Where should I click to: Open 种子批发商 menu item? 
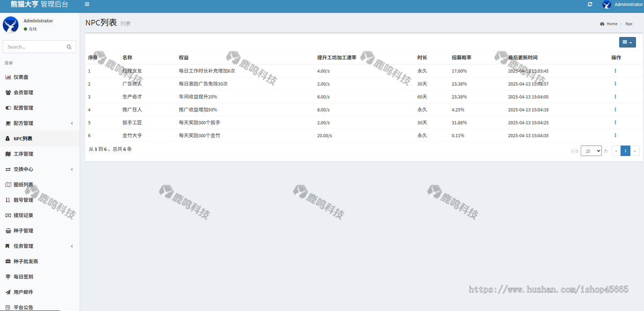pyautogui.click(x=40, y=262)
